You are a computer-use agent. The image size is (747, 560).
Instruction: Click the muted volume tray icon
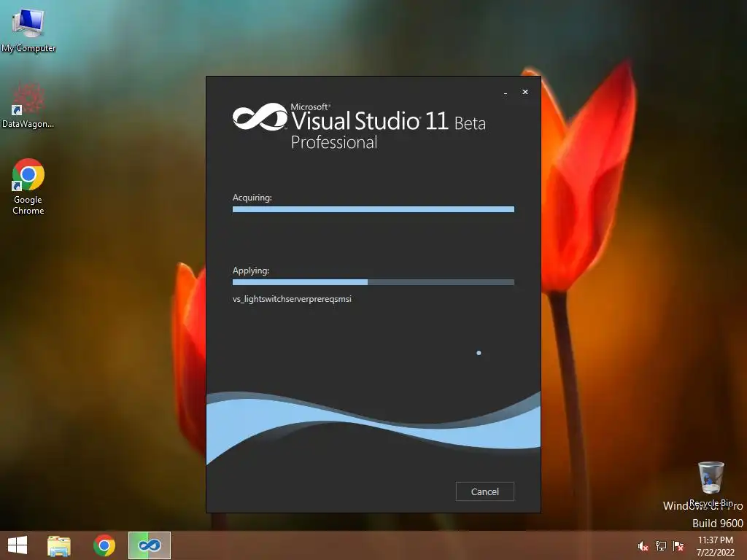(643, 546)
